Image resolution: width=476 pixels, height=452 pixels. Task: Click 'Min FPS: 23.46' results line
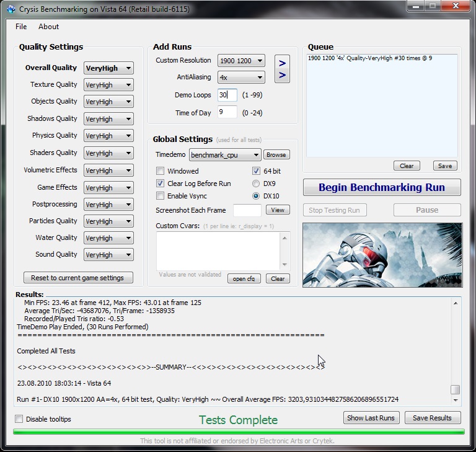(x=113, y=303)
